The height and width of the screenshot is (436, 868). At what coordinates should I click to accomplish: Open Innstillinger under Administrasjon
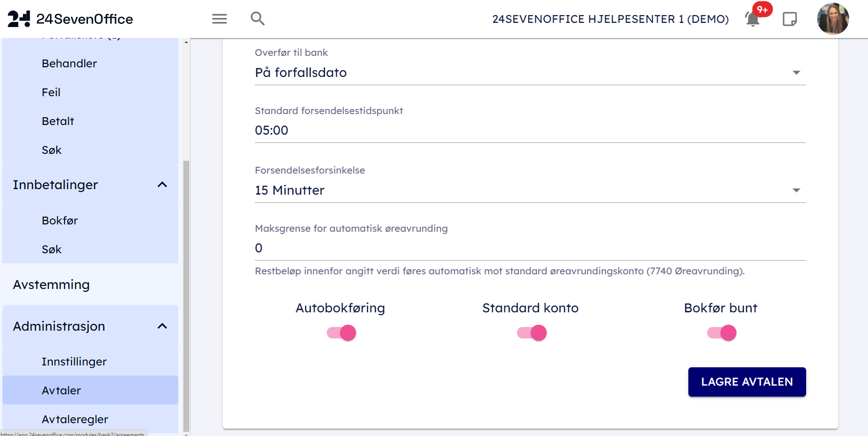(74, 362)
